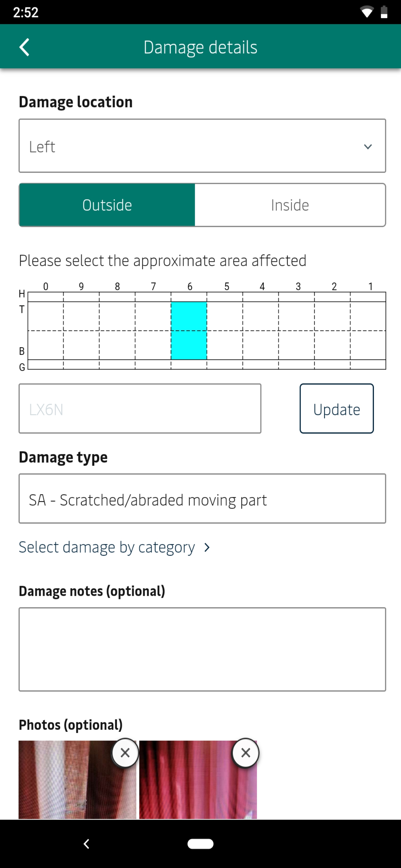This screenshot has height=868, width=401.
Task: Remove the first damage photo
Action: pyautogui.click(x=125, y=753)
